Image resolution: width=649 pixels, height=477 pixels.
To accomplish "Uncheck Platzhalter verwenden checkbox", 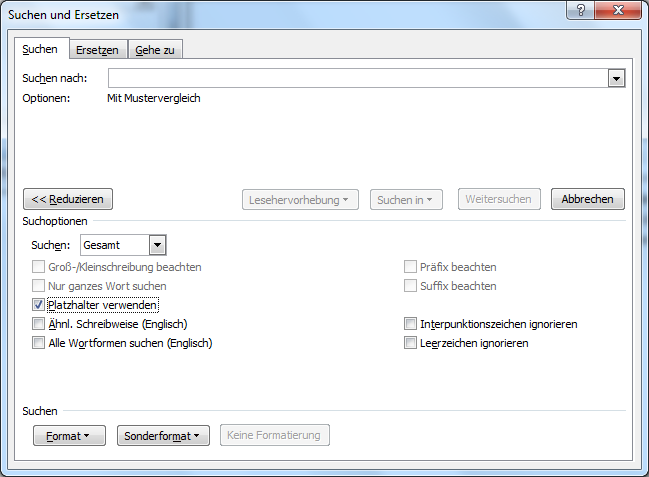I will [x=39, y=305].
